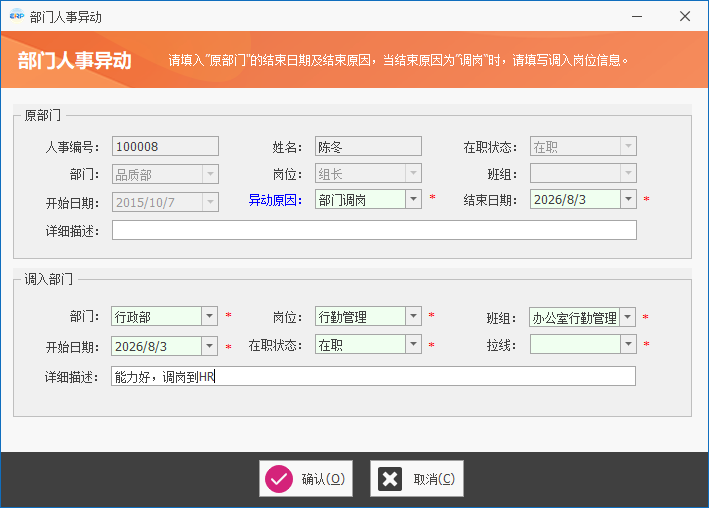Open the disabled 原部门 在职状态 dropdown arrow
The width and height of the screenshot is (709, 508).
[x=628, y=146]
